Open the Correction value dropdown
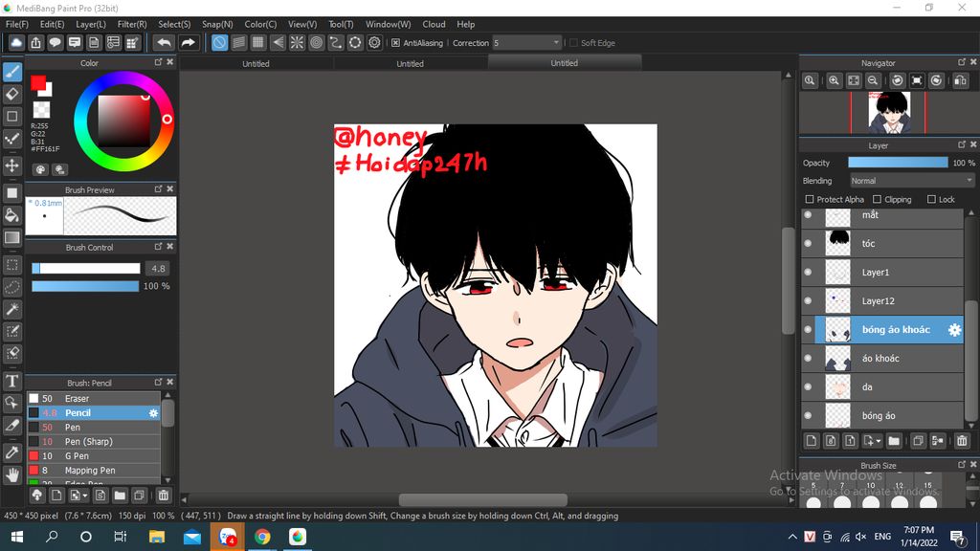The image size is (980, 551). pos(556,43)
